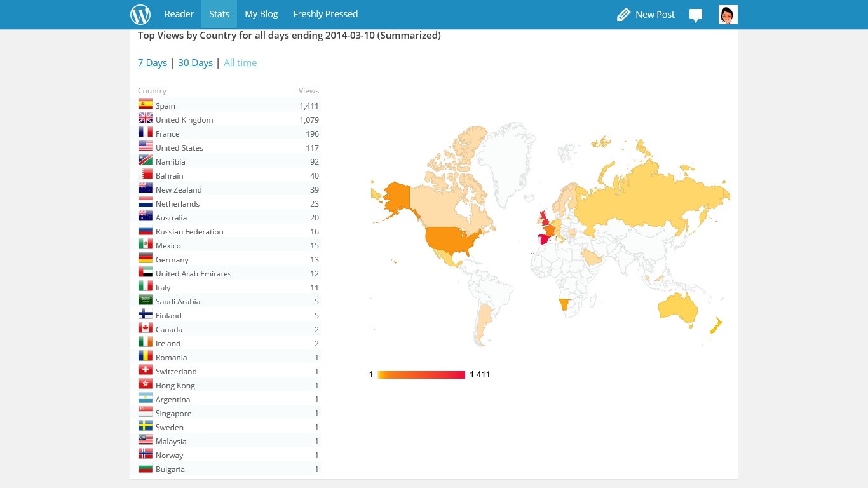
Task: Click the Bahrain flag icon
Action: [x=146, y=175]
